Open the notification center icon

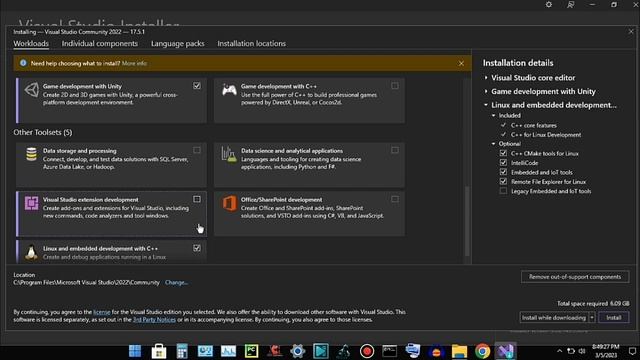(633, 351)
